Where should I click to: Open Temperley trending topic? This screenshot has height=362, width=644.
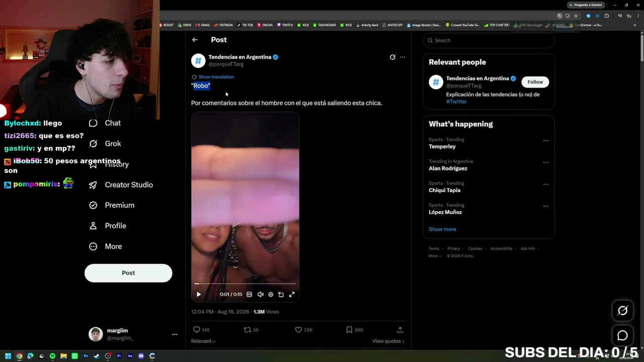[442, 147]
